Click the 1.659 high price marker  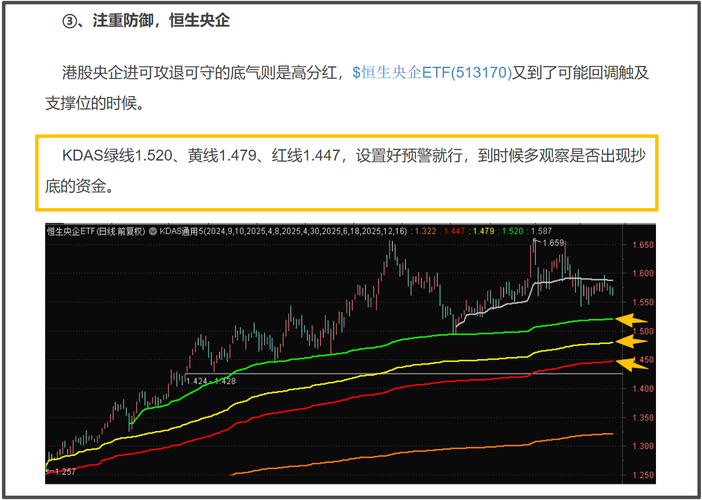point(552,243)
